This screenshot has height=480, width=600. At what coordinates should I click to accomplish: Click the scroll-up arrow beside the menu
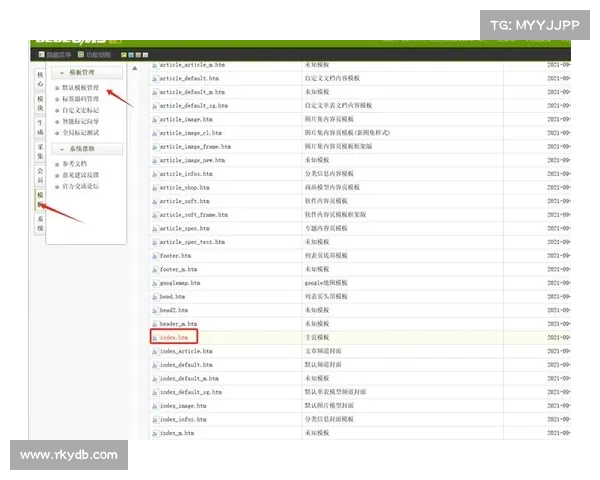pos(135,69)
